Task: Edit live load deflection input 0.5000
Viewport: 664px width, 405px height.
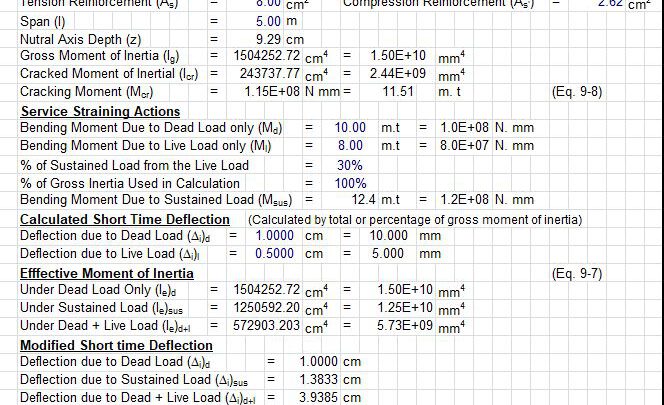Action: (274, 253)
